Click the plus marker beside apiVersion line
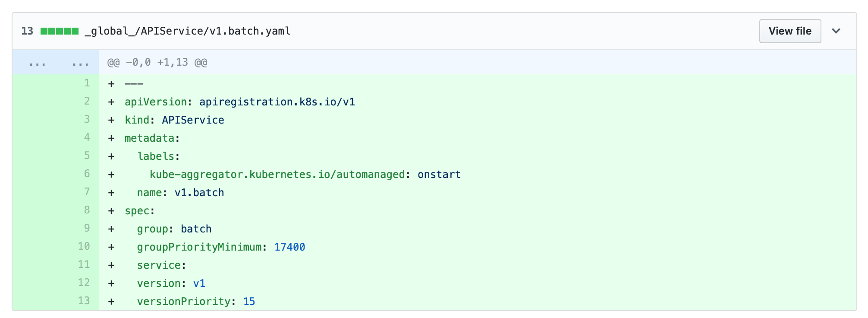Screen dimensions: 868x318 tap(111, 102)
